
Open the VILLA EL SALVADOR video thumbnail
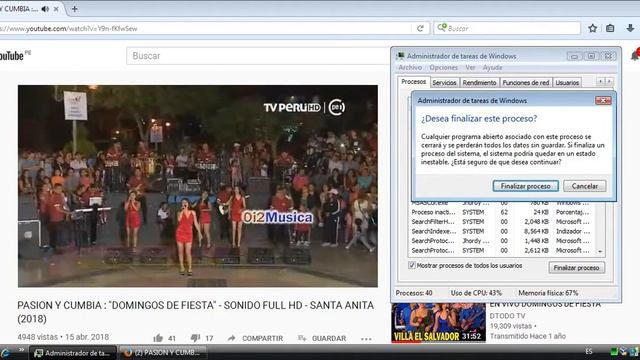click(438, 322)
